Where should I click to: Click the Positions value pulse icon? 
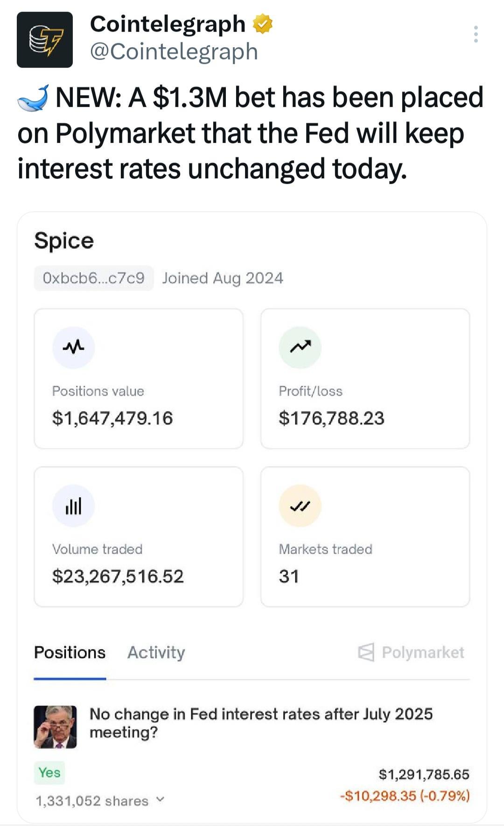pos(74,347)
